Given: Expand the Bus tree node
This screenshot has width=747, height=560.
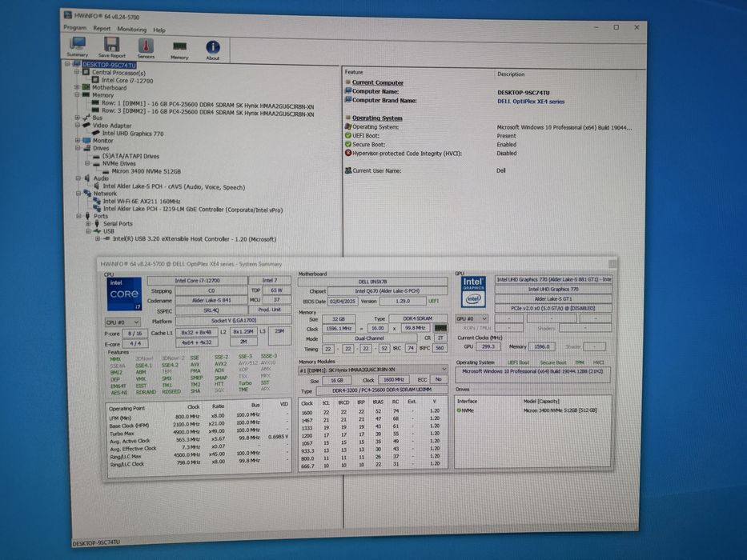Looking at the screenshot, I should (77, 118).
